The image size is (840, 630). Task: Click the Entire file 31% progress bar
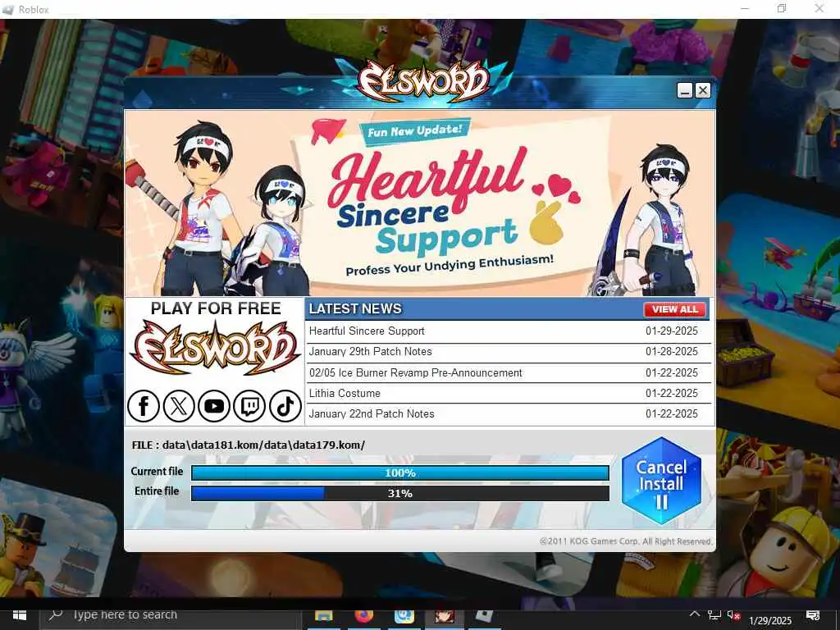point(400,493)
